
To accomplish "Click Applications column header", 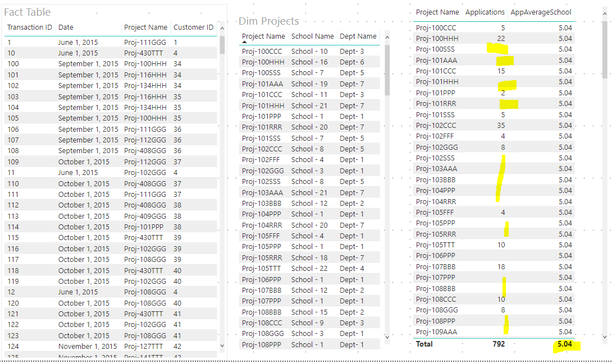I will 485,12.
